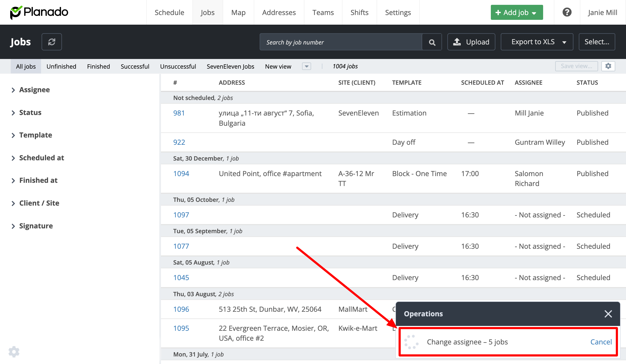Open job number 1094
Screen dimensions: 626x364
(181, 174)
